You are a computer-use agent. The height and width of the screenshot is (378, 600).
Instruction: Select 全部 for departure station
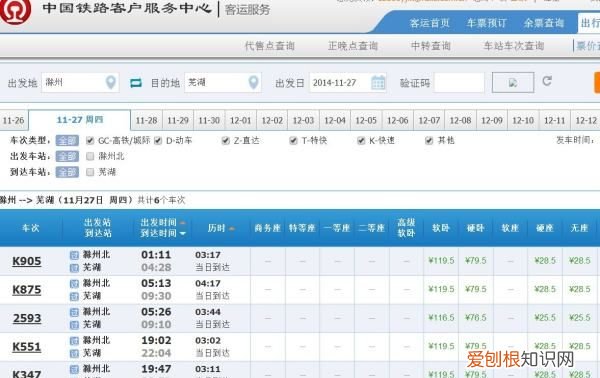[67, 156]
